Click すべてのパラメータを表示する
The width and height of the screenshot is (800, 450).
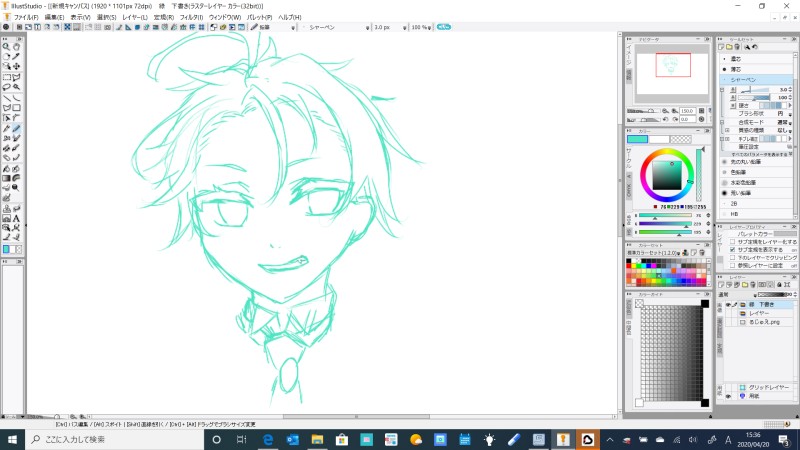759,154
